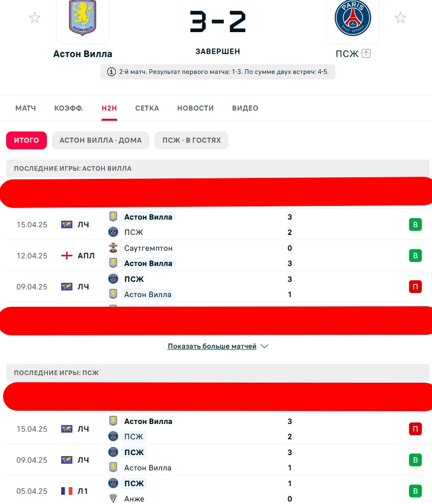Expand the Показать больше матчей link
Viewport: 432px width, 504px height.
[x=212, y=346]
